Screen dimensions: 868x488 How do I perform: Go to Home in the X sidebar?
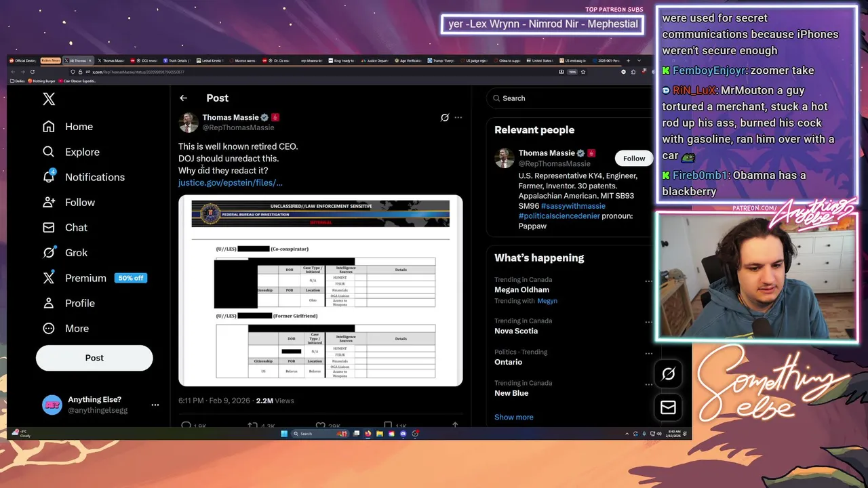coord(68,127)
